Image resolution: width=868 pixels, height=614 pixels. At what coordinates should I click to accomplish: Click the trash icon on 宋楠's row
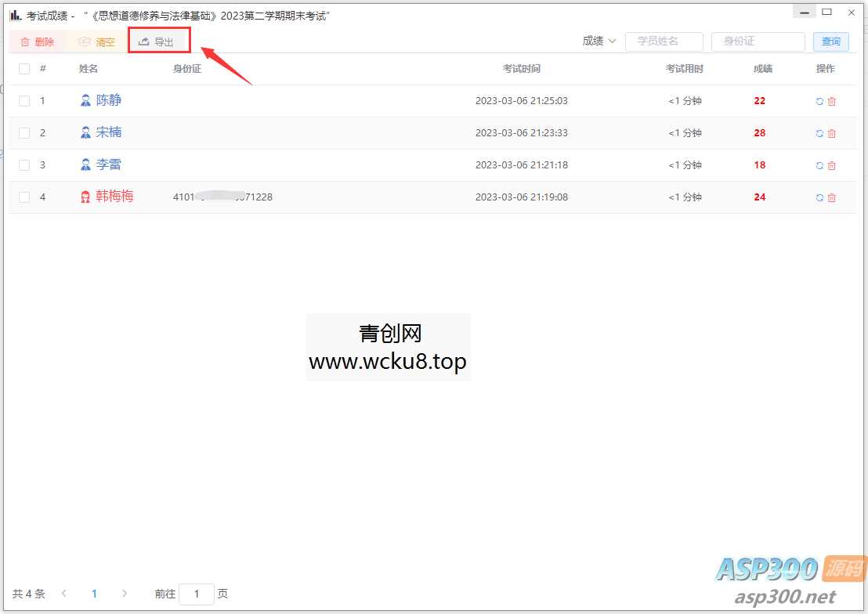(830, 133)
